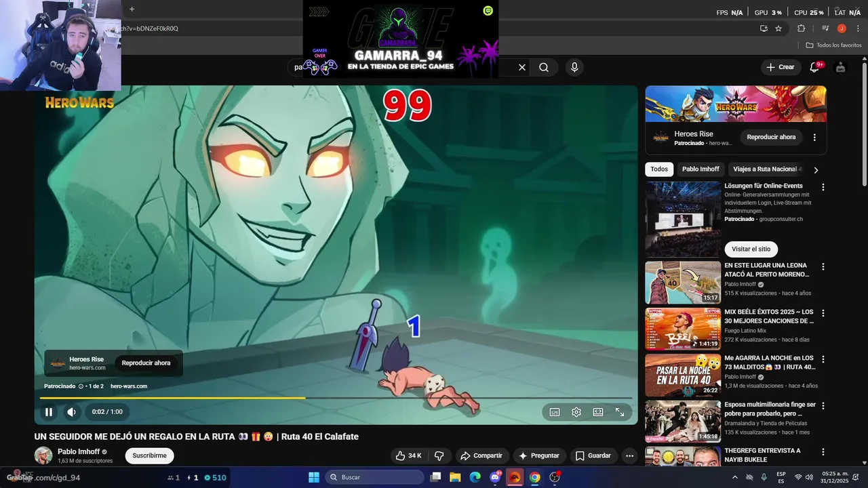Click Reproducir ahora on the video ad overlay
The height and width of the screenshot is (488, 868).
point(146,363)
